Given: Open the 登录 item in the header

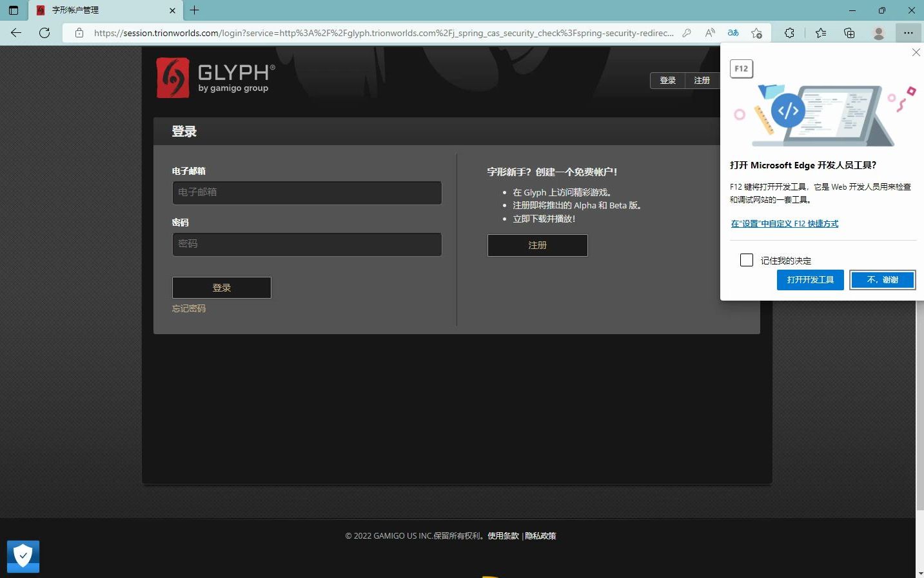Looking at the screenshot, I should pyautogui.click(x=667, y=81).
